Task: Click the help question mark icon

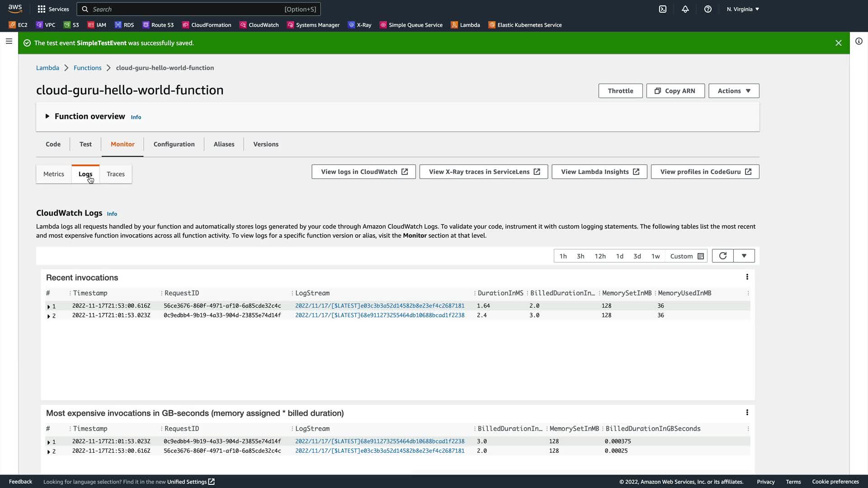Action: click(708, 9)
